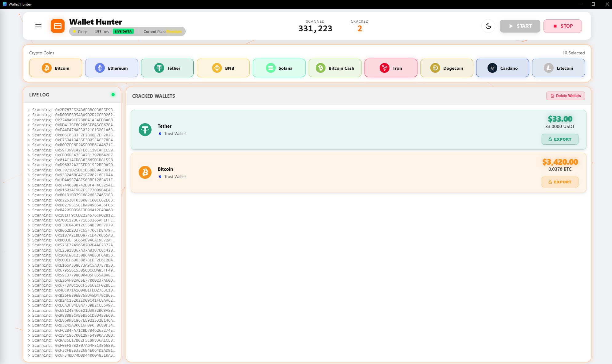
Task: Click the Bitcoin Cash coin icon
Action: (321, 68)
